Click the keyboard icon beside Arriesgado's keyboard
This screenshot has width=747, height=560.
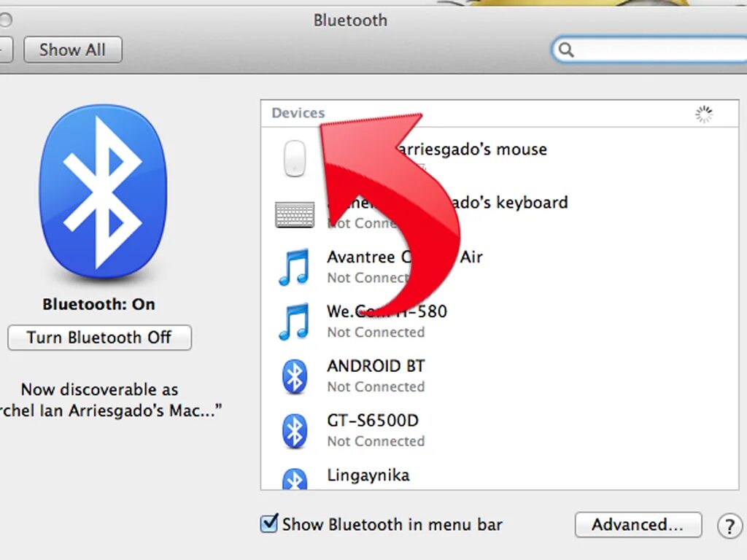tap(294, 213)
